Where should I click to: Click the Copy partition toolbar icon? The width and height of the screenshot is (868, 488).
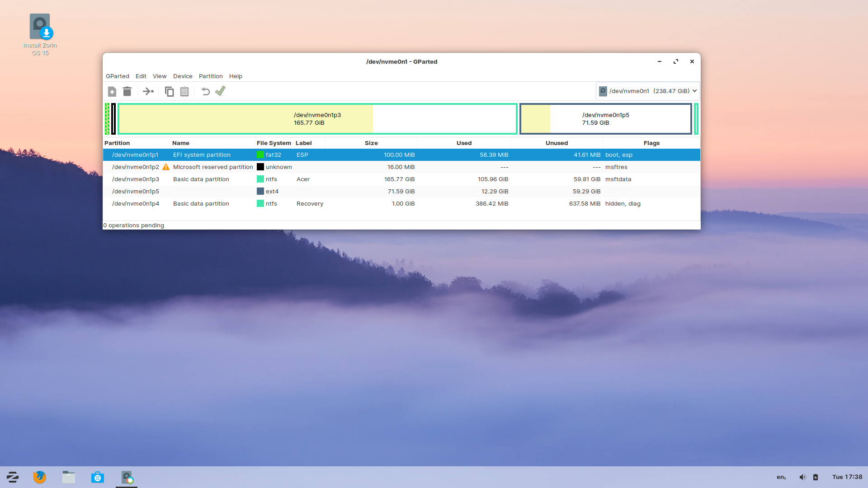point(169,92)
